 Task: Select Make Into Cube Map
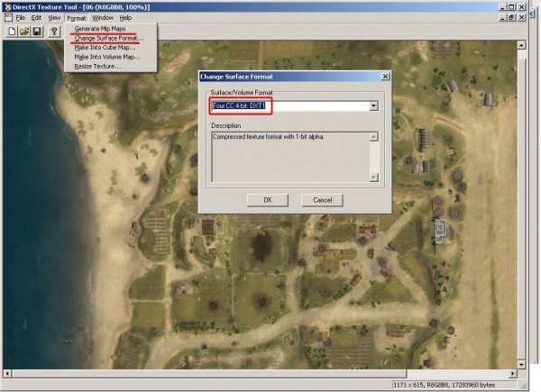click(x=105, y=48)
